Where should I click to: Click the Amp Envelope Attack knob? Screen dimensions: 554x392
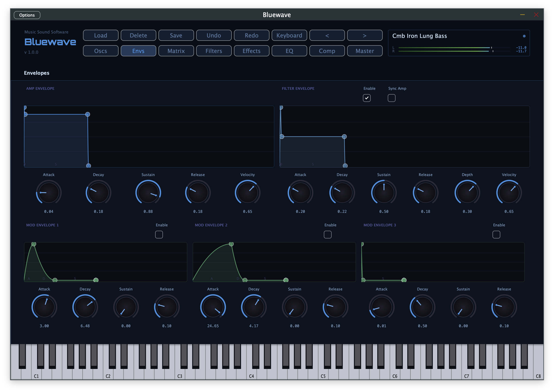tap(49, 193)
